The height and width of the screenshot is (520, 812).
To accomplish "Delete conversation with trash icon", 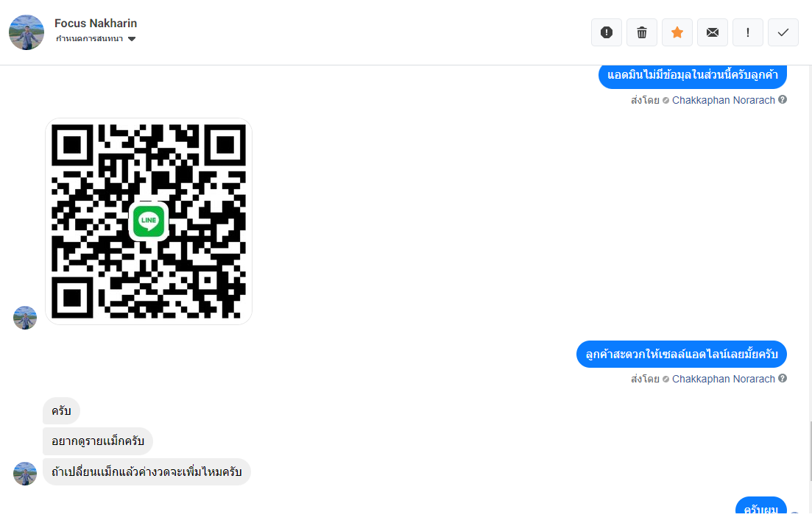I will point(642,32).
